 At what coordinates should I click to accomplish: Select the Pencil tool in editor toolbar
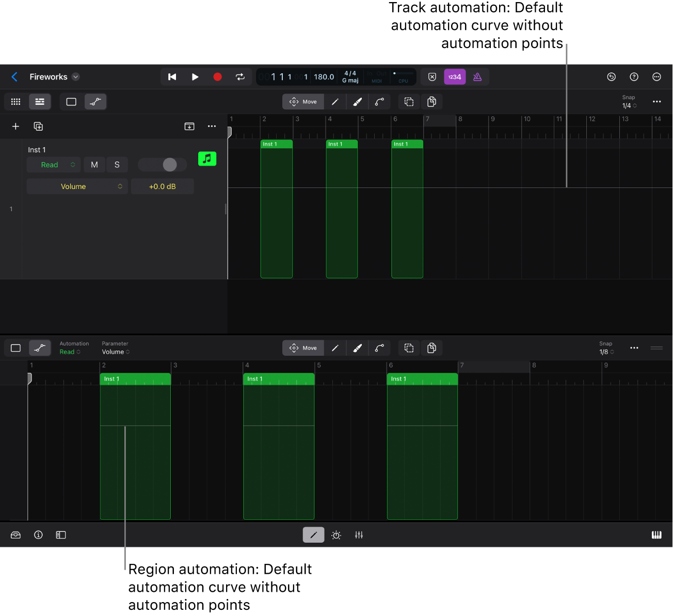tap(335, 348)
